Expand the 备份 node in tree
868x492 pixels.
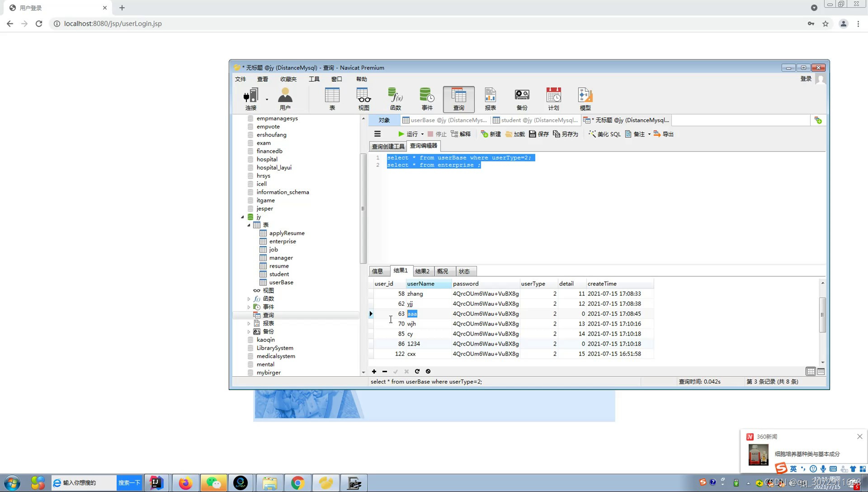[249, 331]
